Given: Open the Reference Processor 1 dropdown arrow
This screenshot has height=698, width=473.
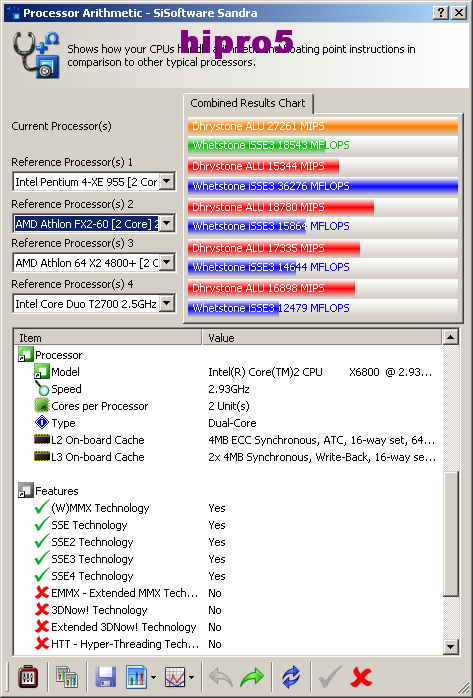Looking at the screenshot, I should click(166, 182).
